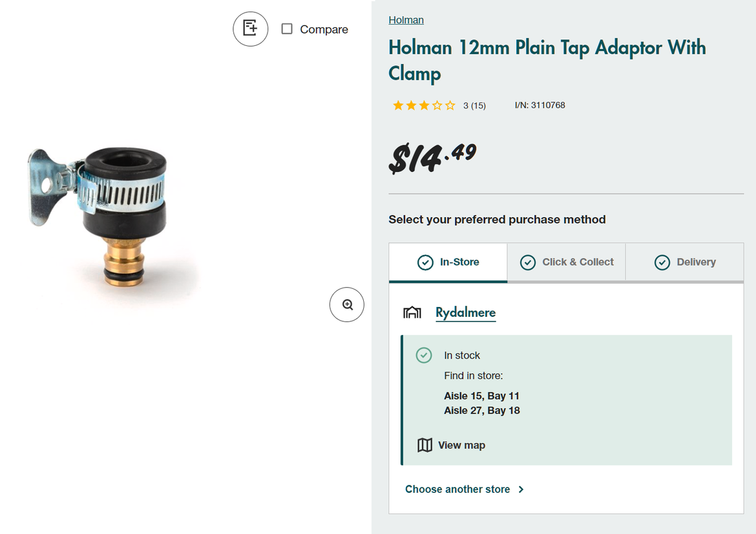Click the In-Store tab checkmark icon
756x534 pixels.
425,262
